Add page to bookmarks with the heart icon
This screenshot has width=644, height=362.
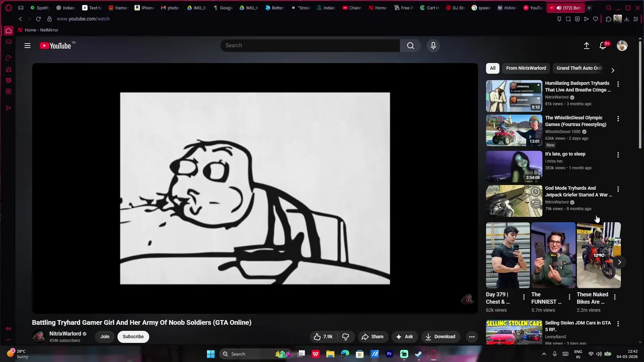pyautogui.click(x=596, y=19)
